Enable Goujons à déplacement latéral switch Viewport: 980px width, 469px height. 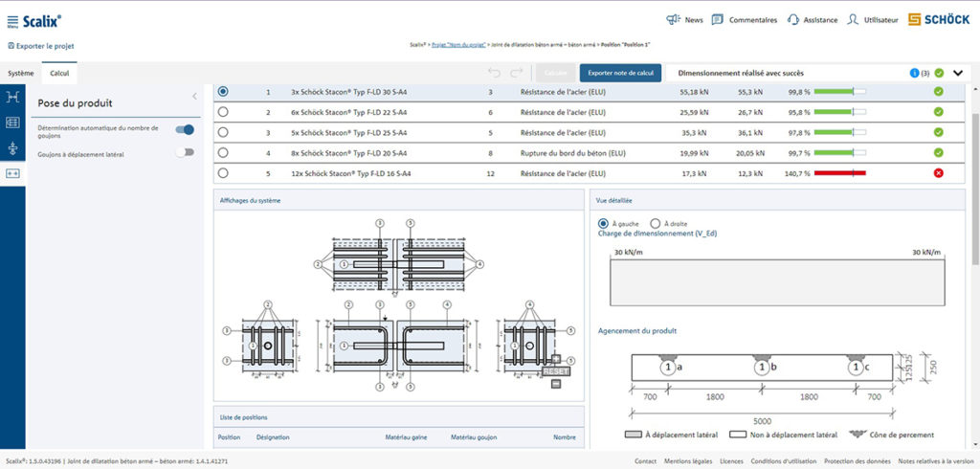coord(185,152)
